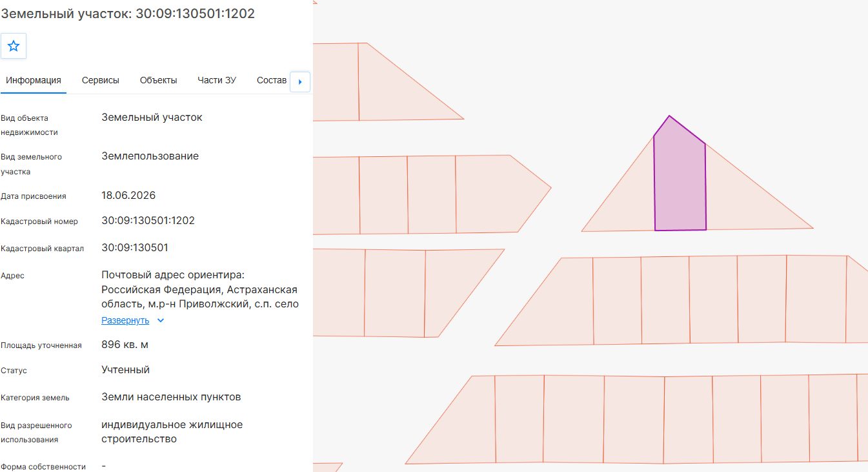This screenshot has width=868, height=472.
Task: Click the parcel title heading
Action: point(128,14)
